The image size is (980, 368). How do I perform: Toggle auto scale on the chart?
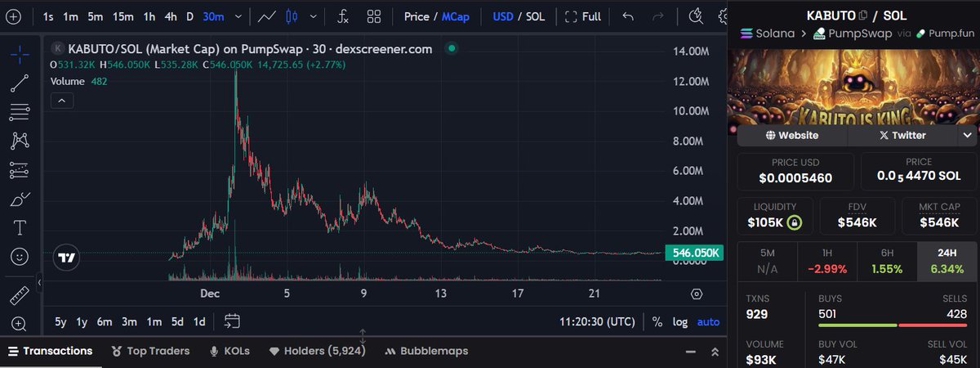click(708, 322)
